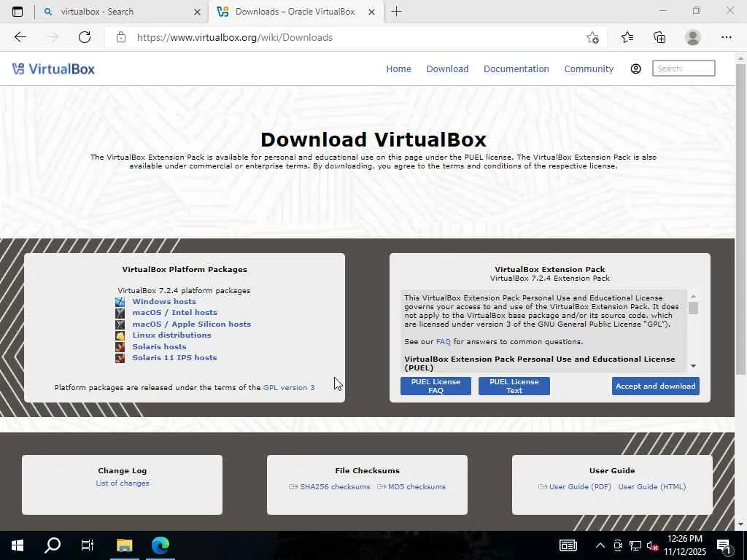This screenshot has width=747, height=560.
Task: Open Documentation in site navigation
Action: tap(516, 69)
